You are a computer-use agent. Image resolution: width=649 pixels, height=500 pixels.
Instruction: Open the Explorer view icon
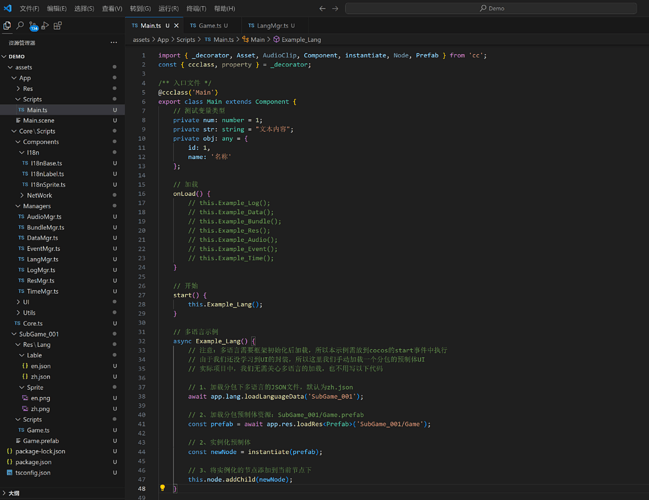coord(8,26)
